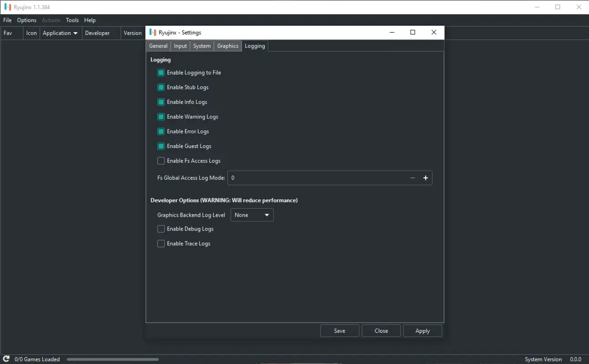The width and height of the screenshot is (589, 364).
Task: Disable Enable Stub Logs
Action: (x=161, y=87)
